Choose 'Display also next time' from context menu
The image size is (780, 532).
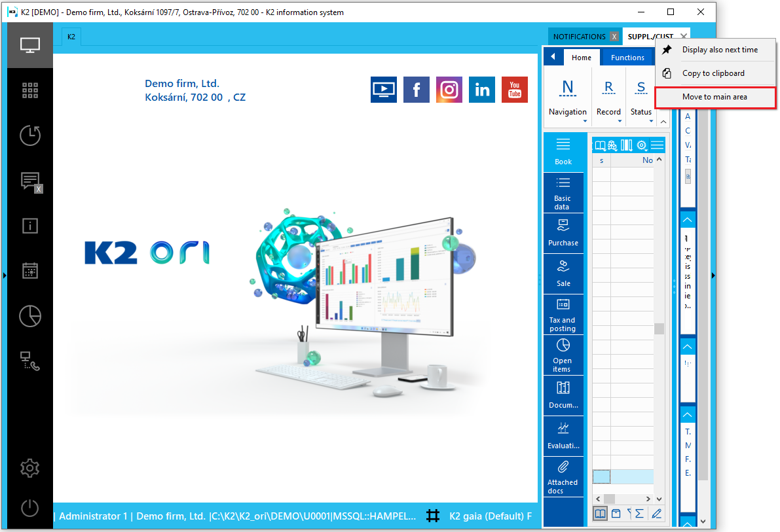(715, 50)
